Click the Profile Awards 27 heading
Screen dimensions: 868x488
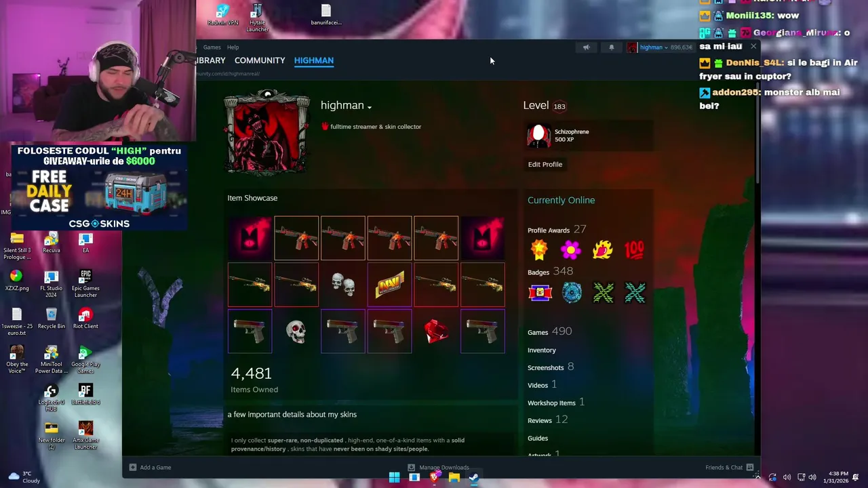click(x=557, y=230)
